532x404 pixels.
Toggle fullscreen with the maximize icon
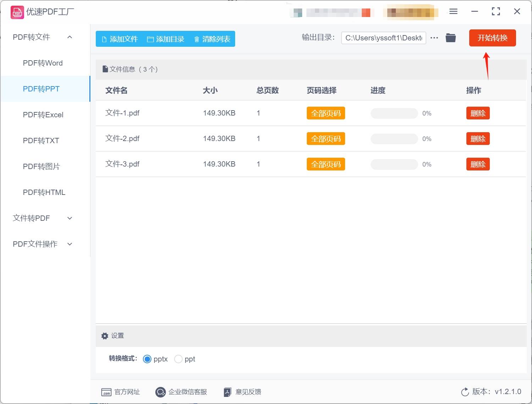point(496,11)
